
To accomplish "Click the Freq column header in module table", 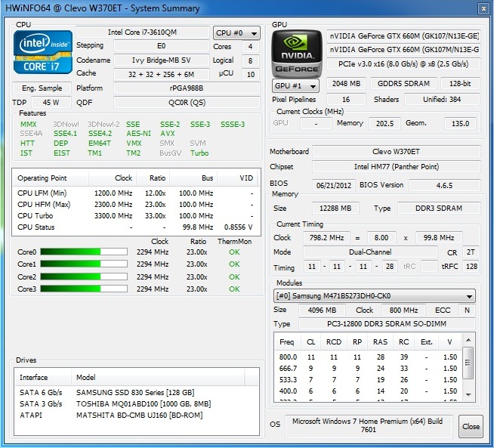I will pyautogui.click(x=286, y=341).
